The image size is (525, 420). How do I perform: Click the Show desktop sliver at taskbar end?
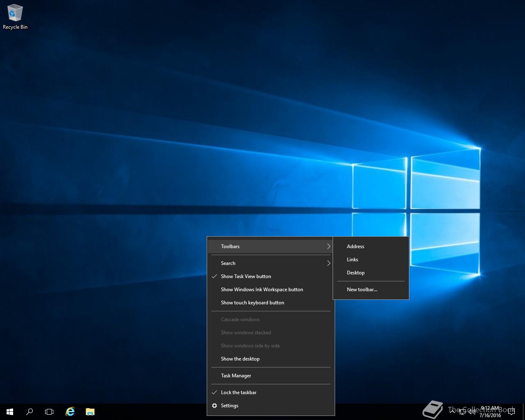[x=523, y=411]
